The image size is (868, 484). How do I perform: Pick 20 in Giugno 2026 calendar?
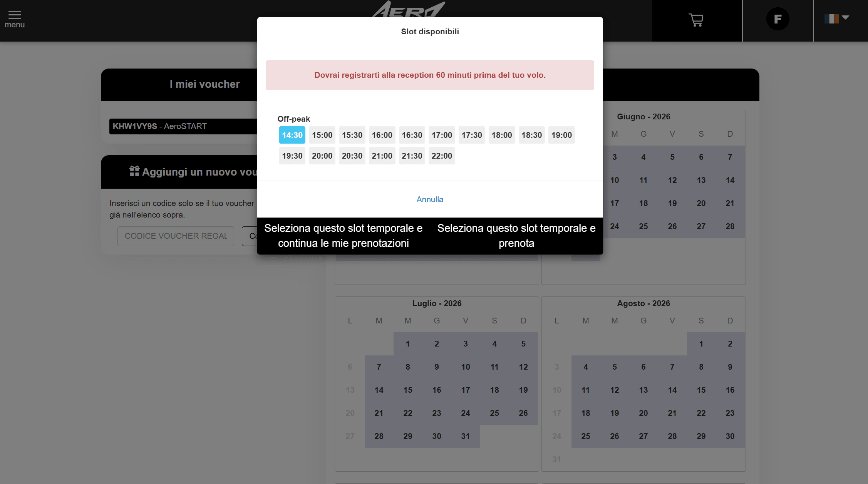[x=701, y=203]
